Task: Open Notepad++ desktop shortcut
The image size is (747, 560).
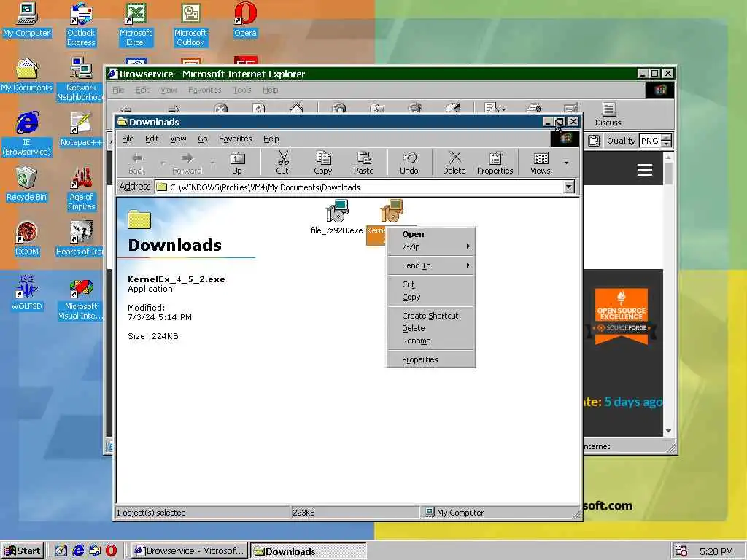Action: click(x=81, y=129)
